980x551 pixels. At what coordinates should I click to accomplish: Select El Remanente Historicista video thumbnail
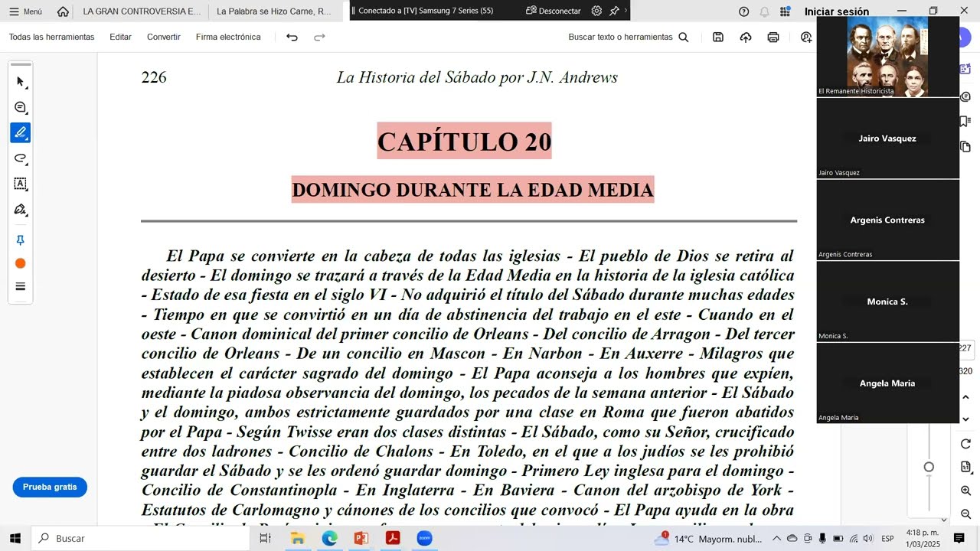887,57
